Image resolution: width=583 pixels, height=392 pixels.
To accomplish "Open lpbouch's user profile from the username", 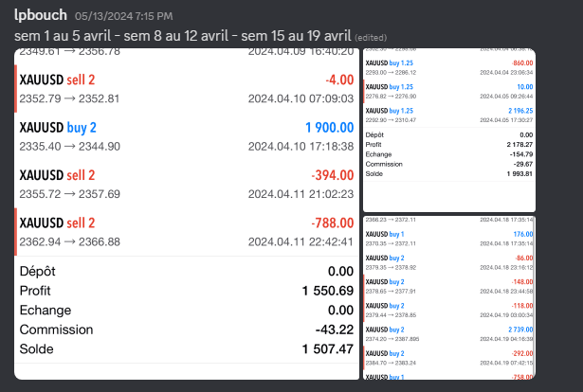I will point(41,15).
